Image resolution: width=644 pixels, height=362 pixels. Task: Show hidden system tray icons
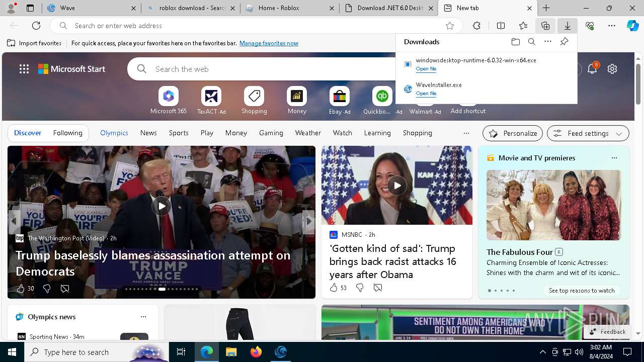(542, 352)
